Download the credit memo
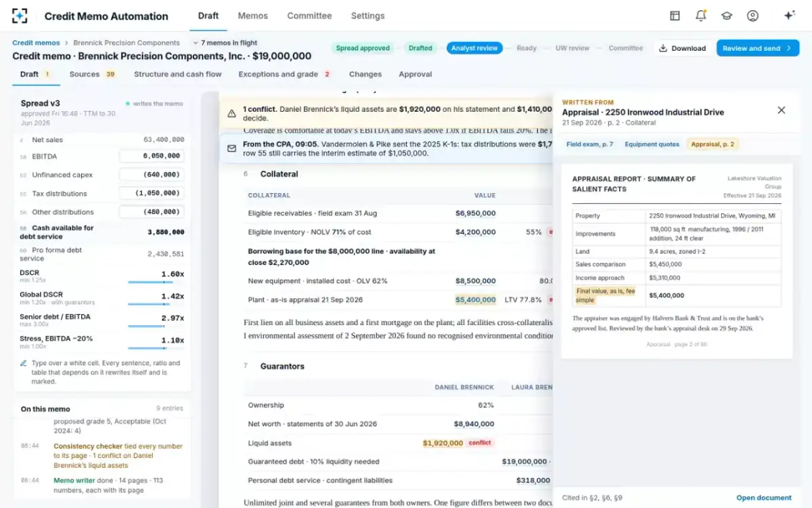 coord(682,48)
